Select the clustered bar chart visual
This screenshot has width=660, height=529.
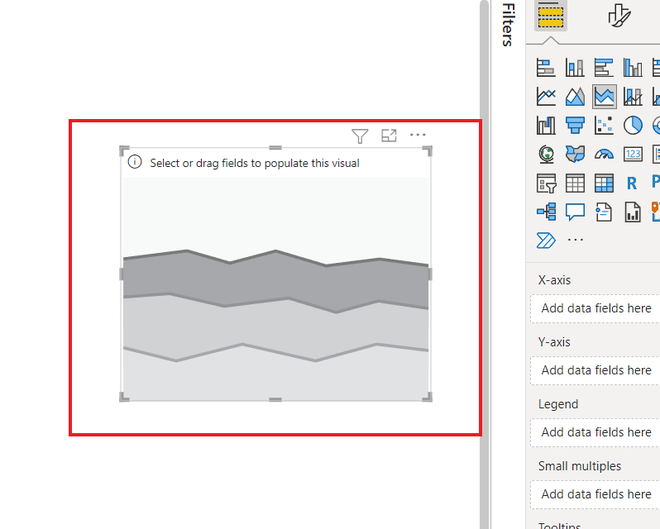604,68
